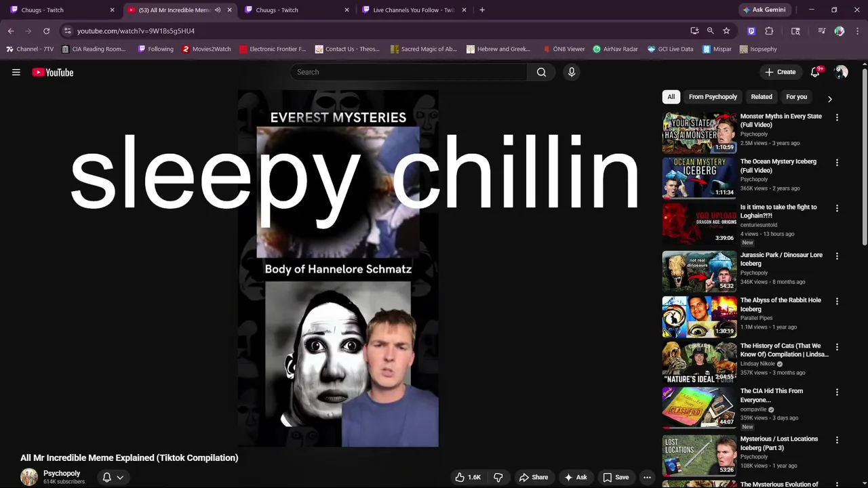Select the For you filter chip
Image resolution: width=868 pixels, height=488 pixels.
click(796, 97)
